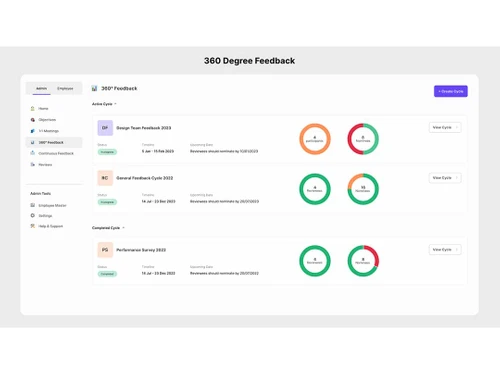Click the Admin Tools section label
The width and height of the screenshot is (500, 375).
(x=41, y=194)
